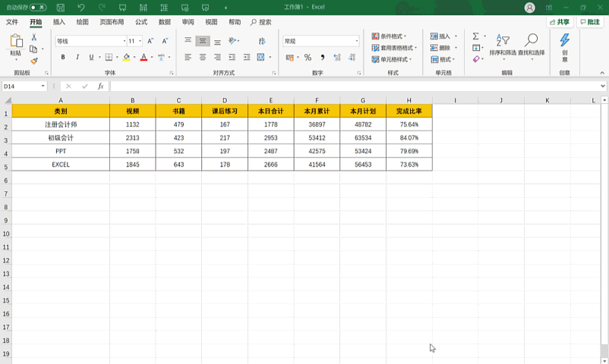This screenshot has height=364, width=609.
Task: Click the Share button
Action: tap(560, 22)
